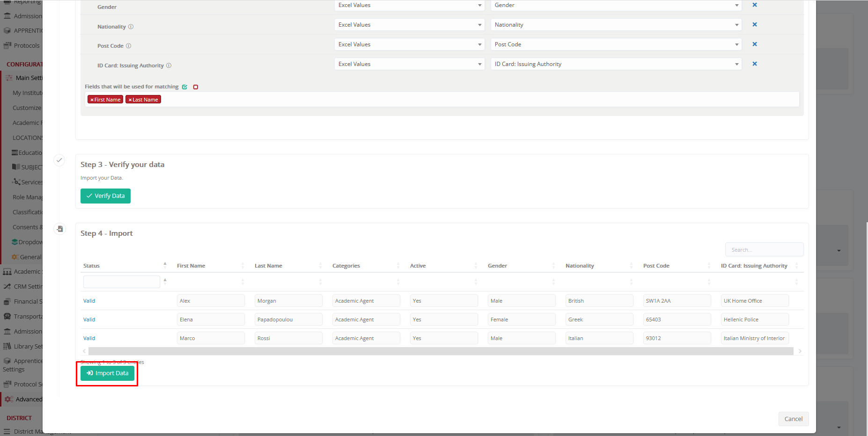The image size is (868, 436).
Task: Click the import table Search field
Action: click(764, 250)
